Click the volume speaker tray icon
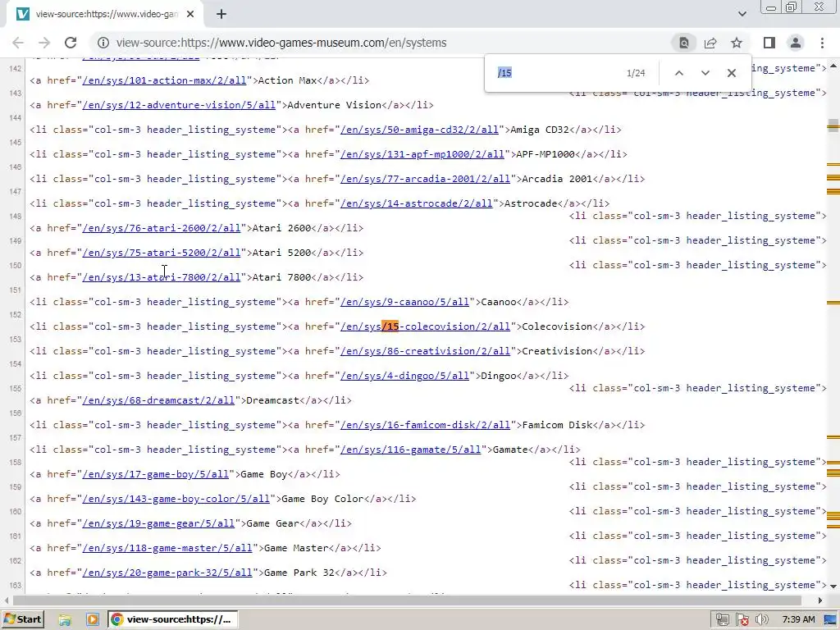840x630 pixels. 762,620
